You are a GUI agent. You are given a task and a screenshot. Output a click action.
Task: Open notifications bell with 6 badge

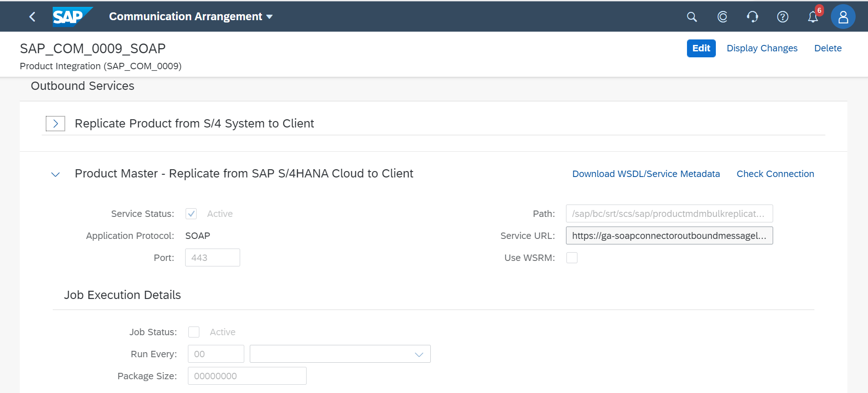point(813,17)
